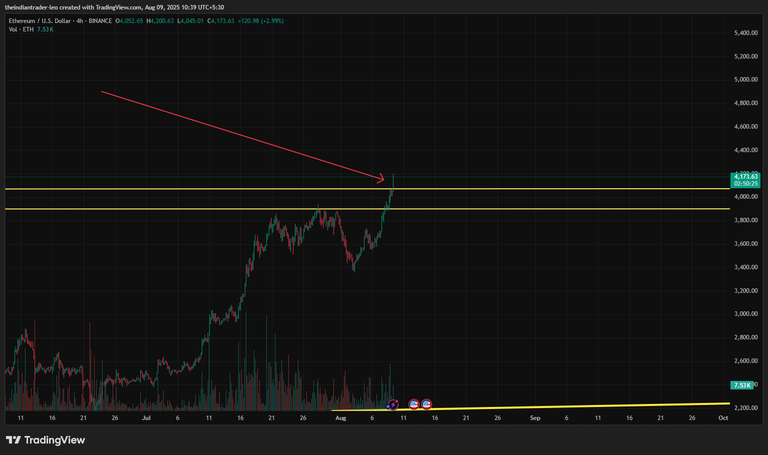Viewport: 768px width, 455px height.
Task: Select the upper yellow horizontal line
Action: [x=367, y=189]
